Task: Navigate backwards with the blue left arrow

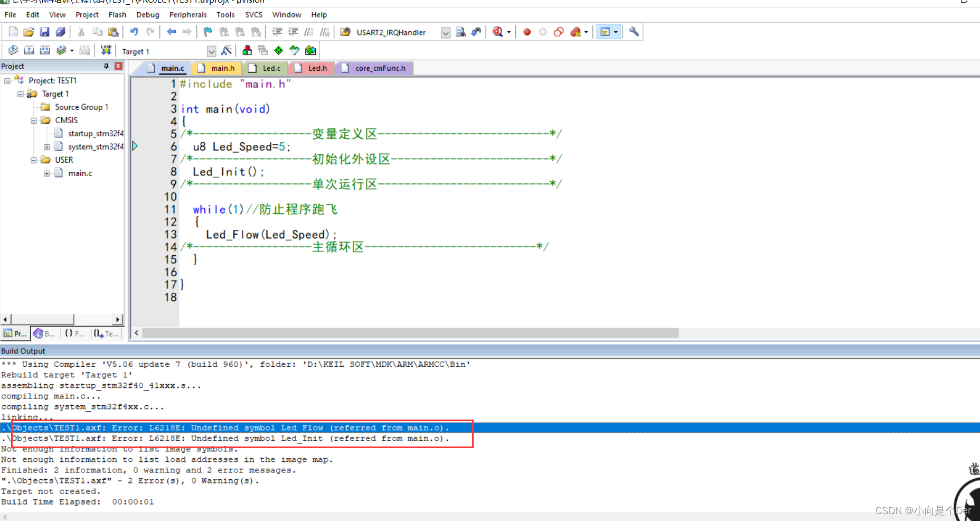Action: 171,32
